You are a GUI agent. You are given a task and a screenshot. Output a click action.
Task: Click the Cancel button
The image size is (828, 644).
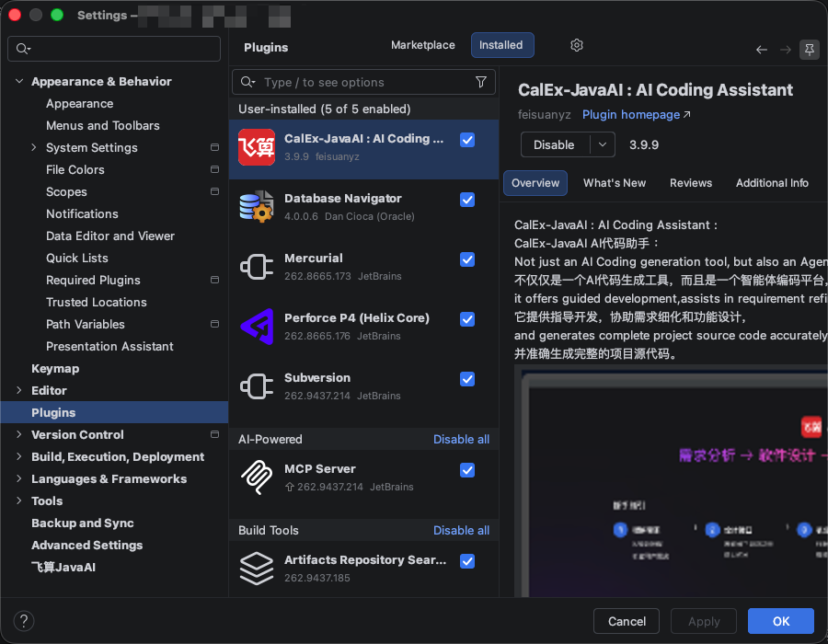coord(627,621)
